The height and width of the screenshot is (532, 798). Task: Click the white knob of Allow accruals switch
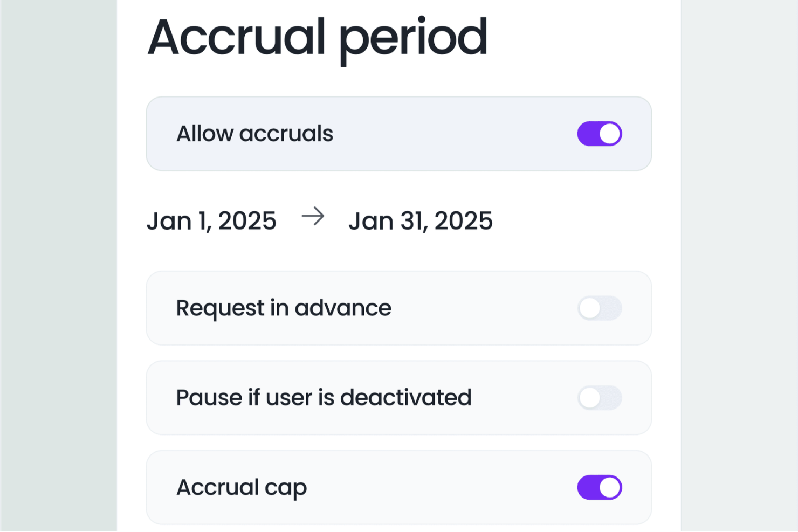point(610,134)
